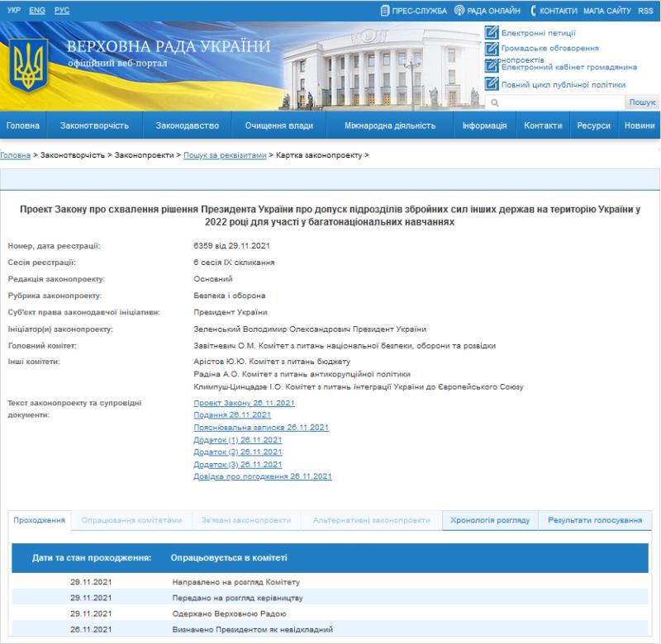The height and width of the screenshot is (644, 661).
Task: Switch language to ENG
Action: [37, 10]
